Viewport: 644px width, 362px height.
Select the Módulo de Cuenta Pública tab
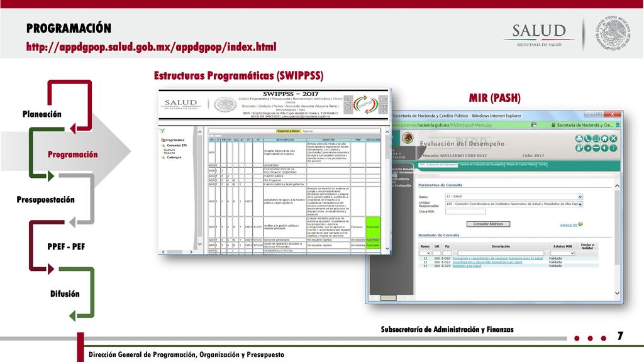(x=521, y=165)
